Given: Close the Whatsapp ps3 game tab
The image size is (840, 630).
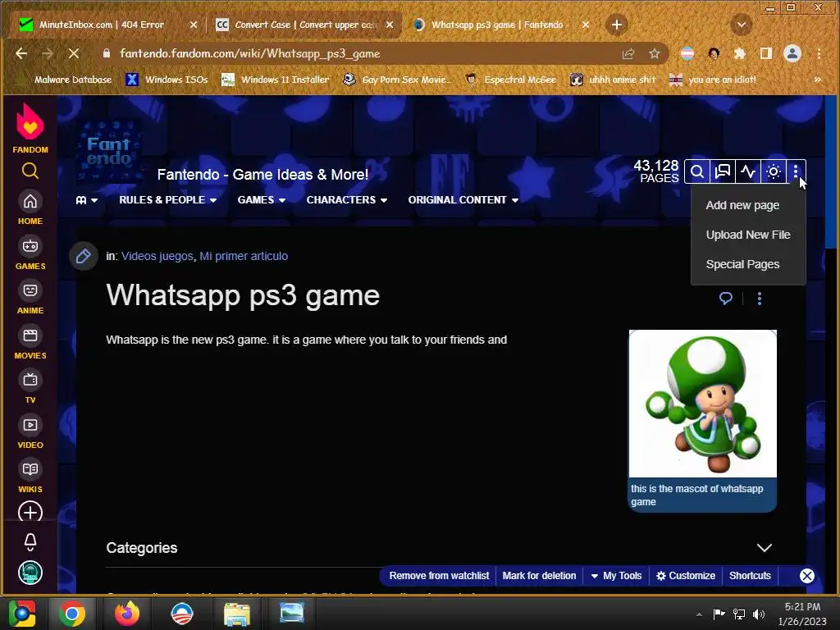Looking at the screenshot, I should coord(586,25).
